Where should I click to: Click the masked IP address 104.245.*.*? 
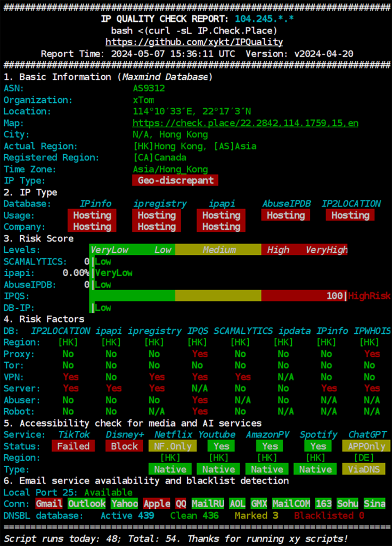click(x=264, y=19)
